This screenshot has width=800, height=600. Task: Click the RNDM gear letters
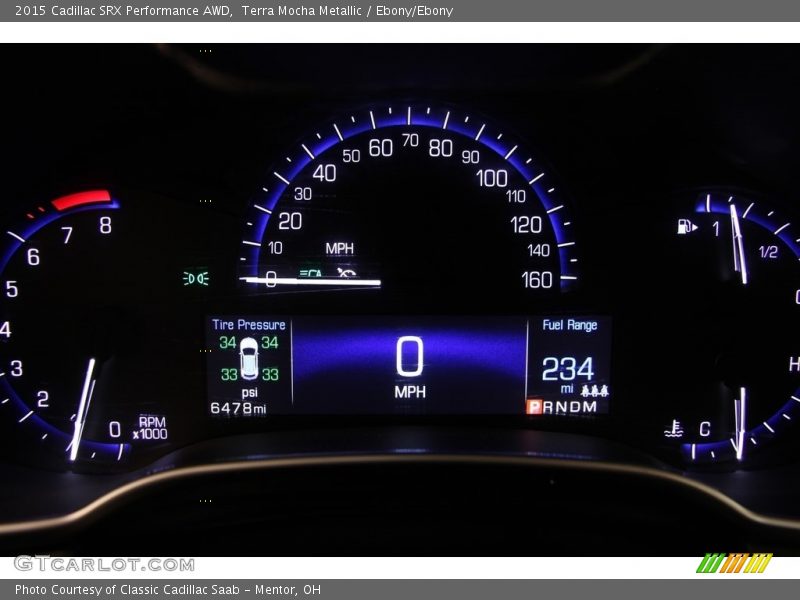coord(570,407)
